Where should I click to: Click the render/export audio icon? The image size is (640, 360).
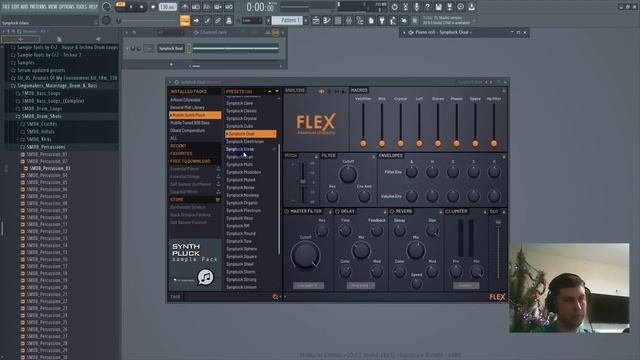449,7
